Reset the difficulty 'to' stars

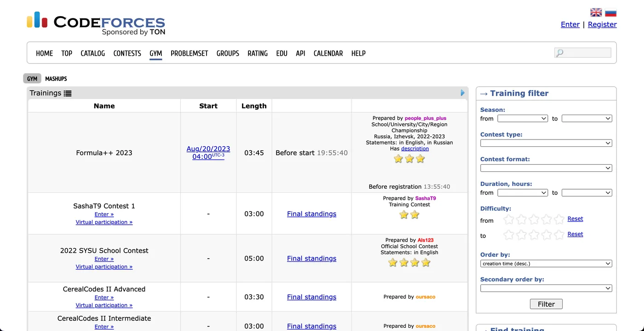click(x=575, y=234)
